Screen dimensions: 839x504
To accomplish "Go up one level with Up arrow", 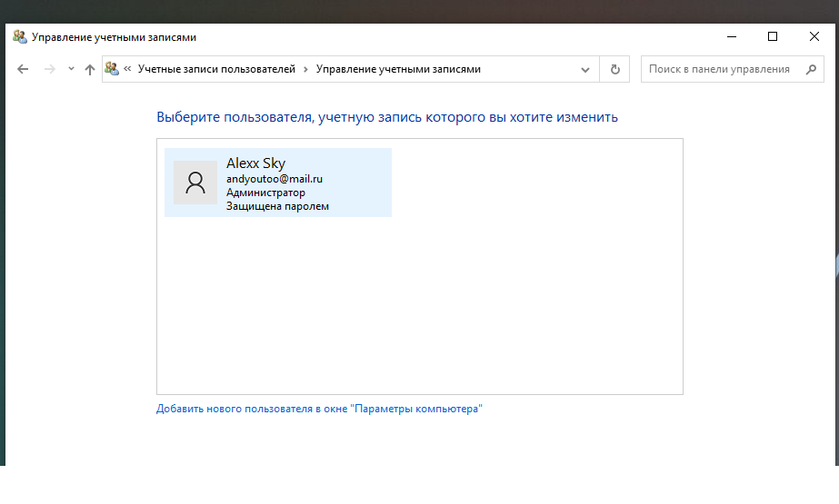I will (89, 69).
